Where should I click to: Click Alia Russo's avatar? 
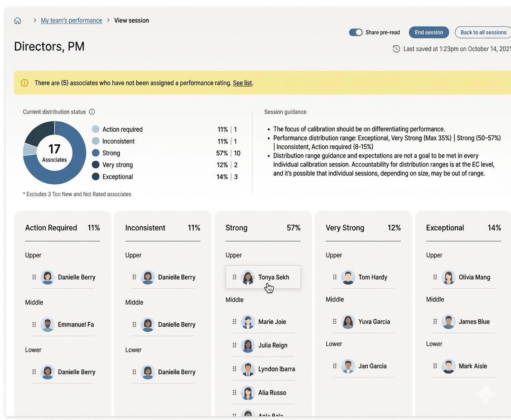(248, 393)
